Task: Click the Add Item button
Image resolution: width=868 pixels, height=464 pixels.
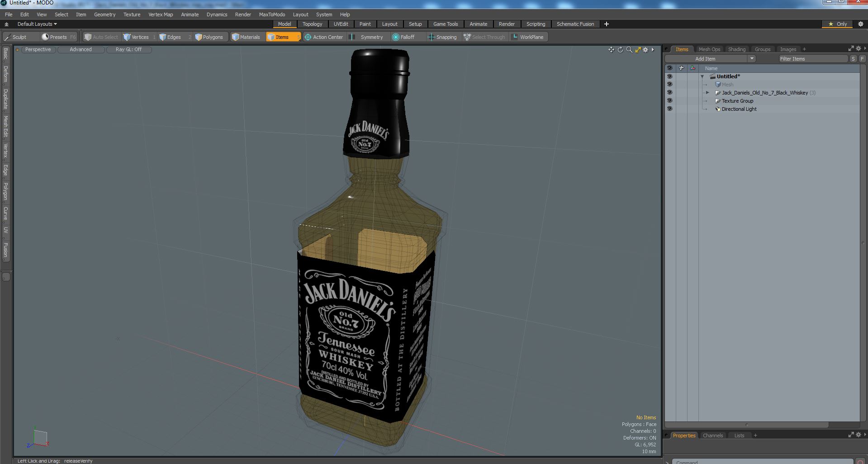Action: coord(706,59)
